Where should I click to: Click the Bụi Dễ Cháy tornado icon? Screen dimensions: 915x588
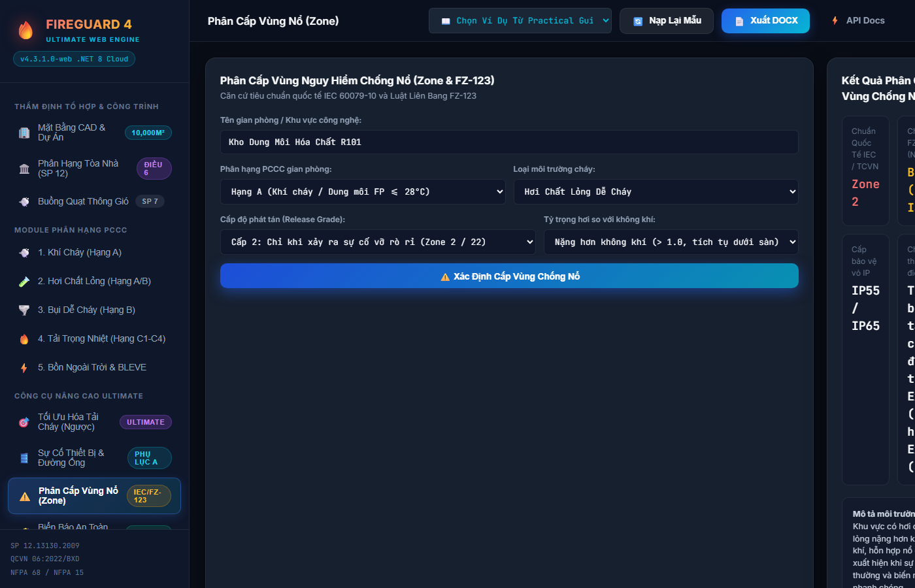pyautogui.click(x=24, y=310)
